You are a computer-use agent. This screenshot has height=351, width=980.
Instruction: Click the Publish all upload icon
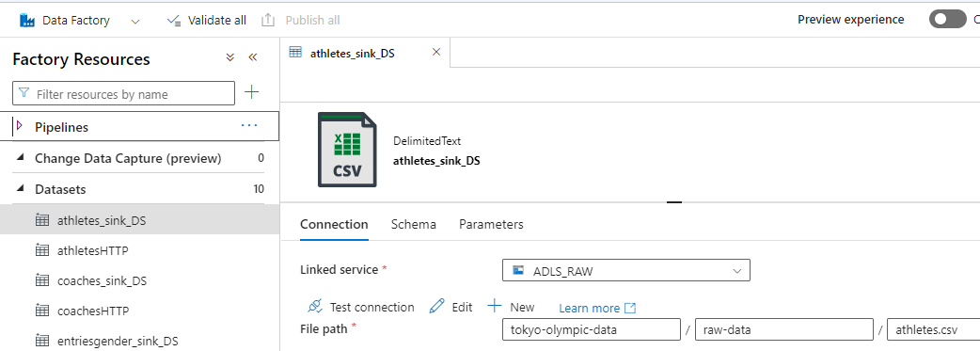pos(267,20)
